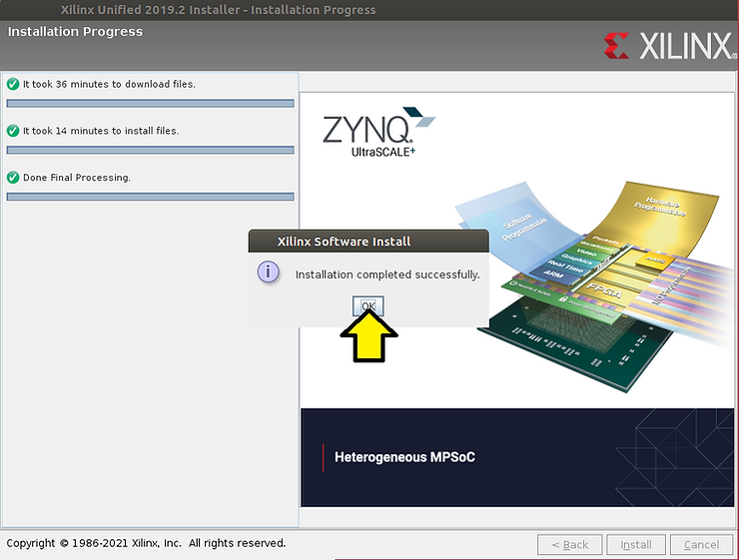The width and height of the screenshot is (739, 560).
Task: Click the Xilinx Software Install dialog title
Action: (x=344, y=241)
